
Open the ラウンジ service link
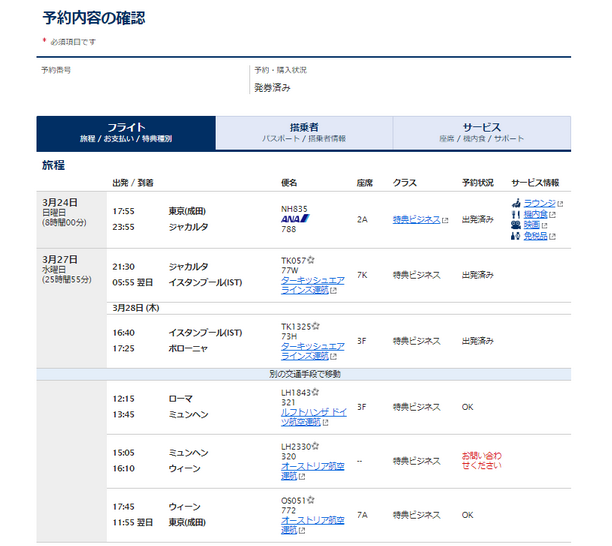(x=539, y=203)
